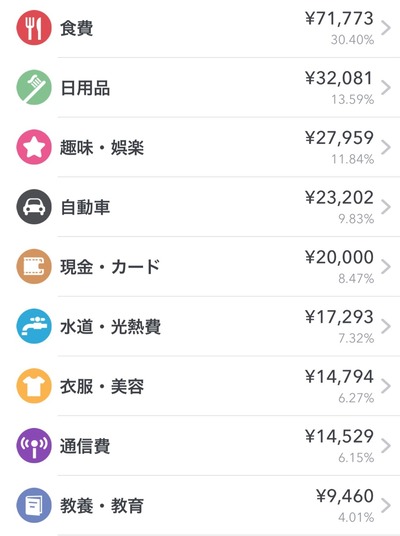The width and height of the screenshot is (400, 536).
Task: Open the 趣味・娯楽 category label
Action: 102,148
